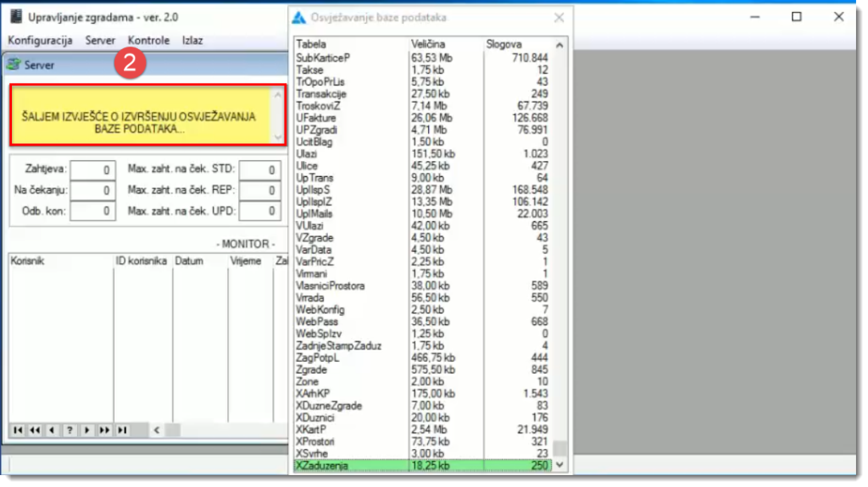
Task: Go to last record in navigator
Action: click(x=122, y=430)
